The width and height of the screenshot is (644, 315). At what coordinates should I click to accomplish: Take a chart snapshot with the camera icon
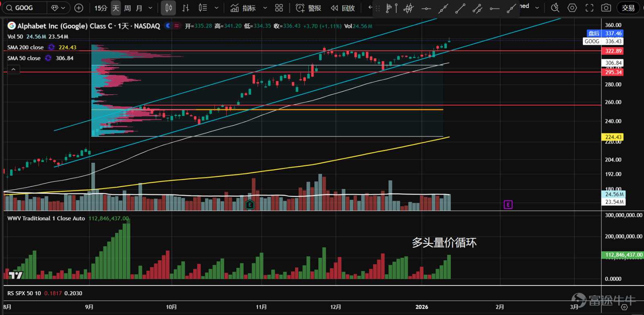[x=606, y=8]
